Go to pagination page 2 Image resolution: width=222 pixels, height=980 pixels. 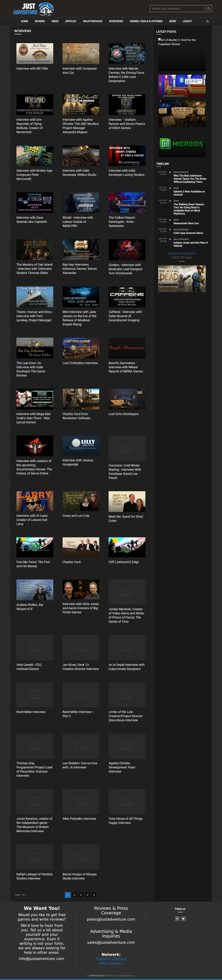[x=74, y=895]
